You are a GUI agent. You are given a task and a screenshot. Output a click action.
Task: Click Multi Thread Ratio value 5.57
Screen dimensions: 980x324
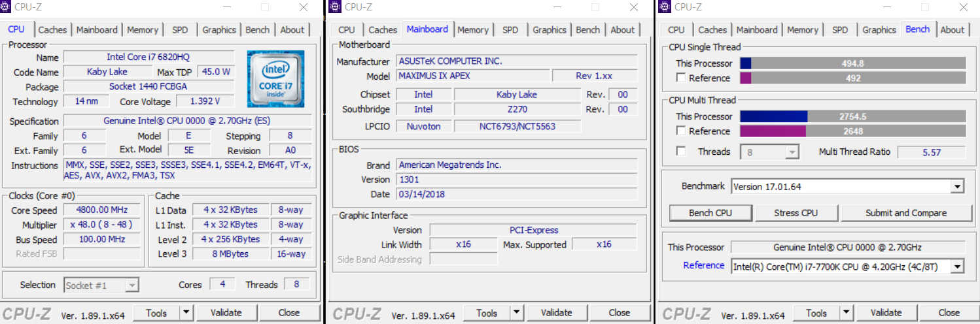(931, 152)
